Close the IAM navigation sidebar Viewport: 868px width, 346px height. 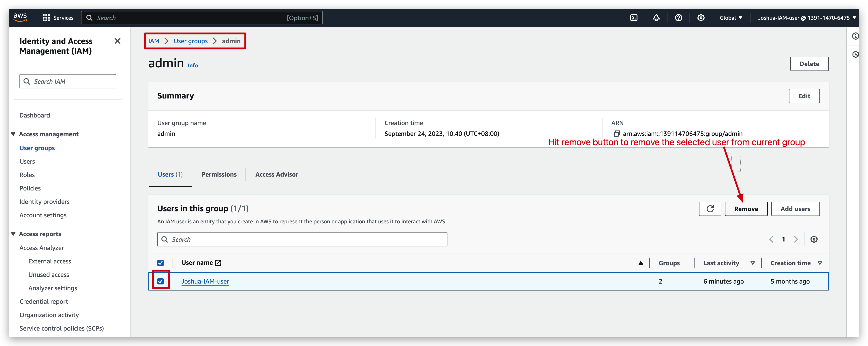click(117, 41)
